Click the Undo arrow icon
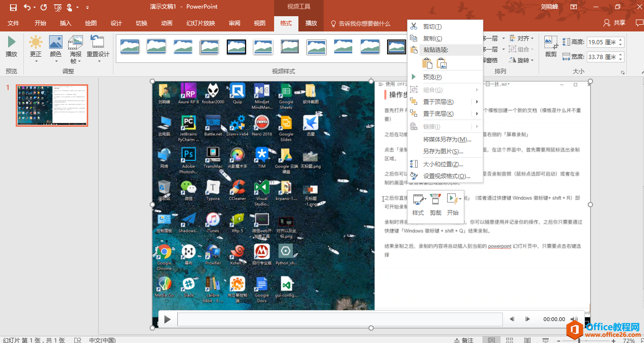This screenshot has height=343, width=644. pyautogui.click(x=27, y=7)
